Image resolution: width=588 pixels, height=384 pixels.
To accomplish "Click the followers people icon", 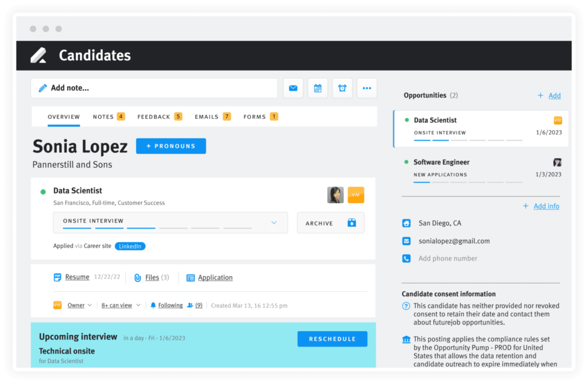I will 190,305.
